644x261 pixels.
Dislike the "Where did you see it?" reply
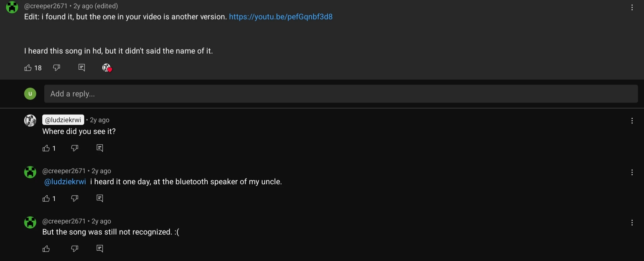[75, 148]
